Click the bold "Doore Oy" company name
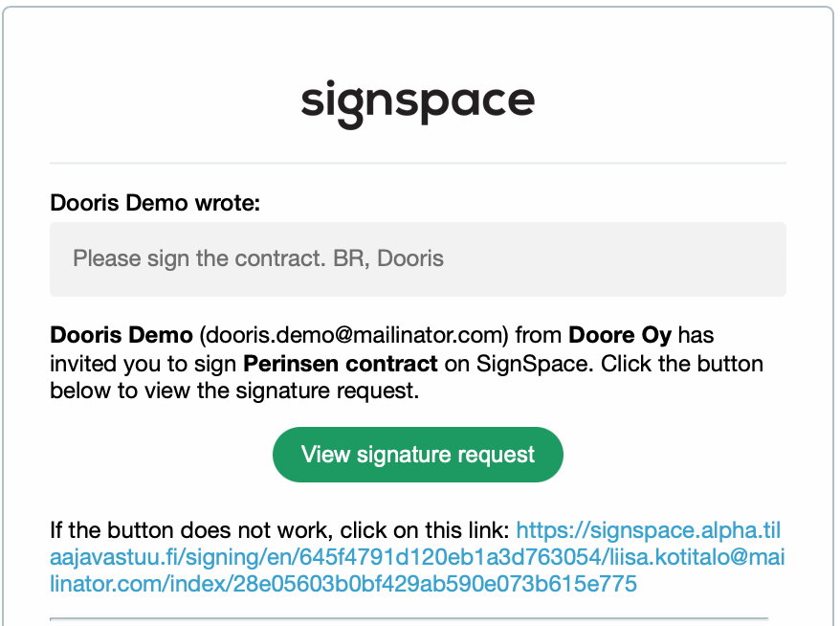This screenshot has height=626, width=840. coord(620,335)
